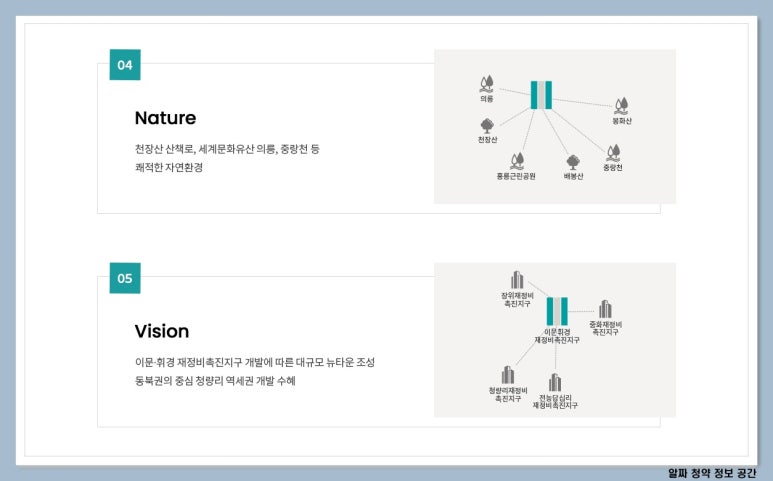Click the 중화재정비촉진지구 building icon
The width and height of the screenshot is (773, 481).
click(605, 309)
